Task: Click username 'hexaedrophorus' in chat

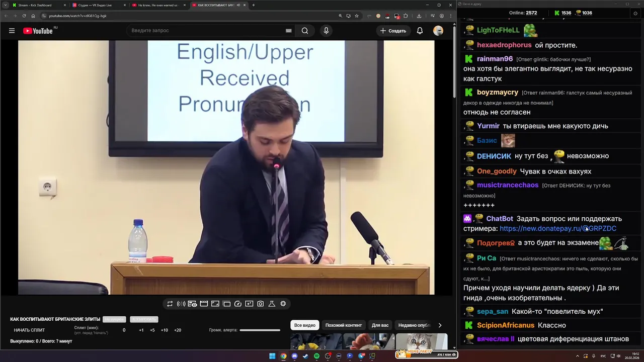Action: (504, 45)
